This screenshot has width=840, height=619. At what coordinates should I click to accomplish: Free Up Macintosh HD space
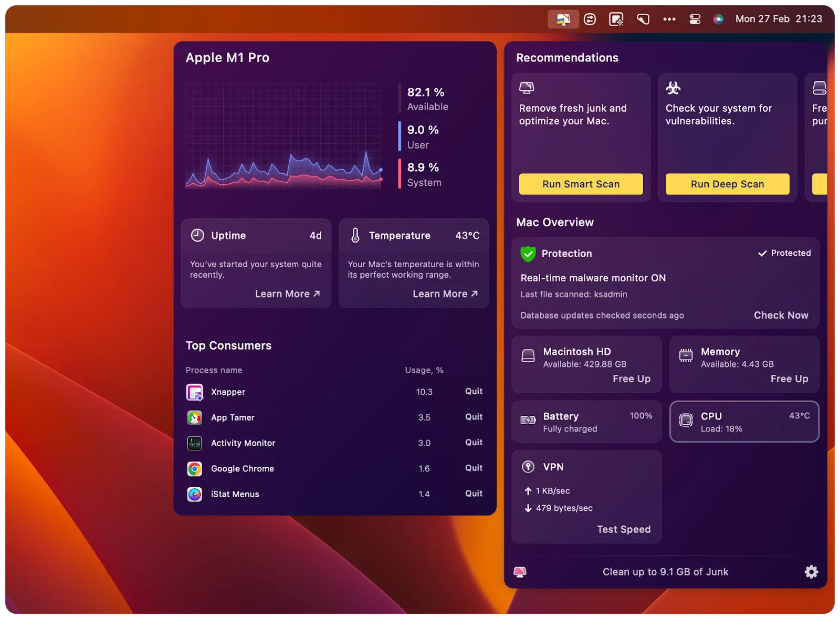pos(632,379)
